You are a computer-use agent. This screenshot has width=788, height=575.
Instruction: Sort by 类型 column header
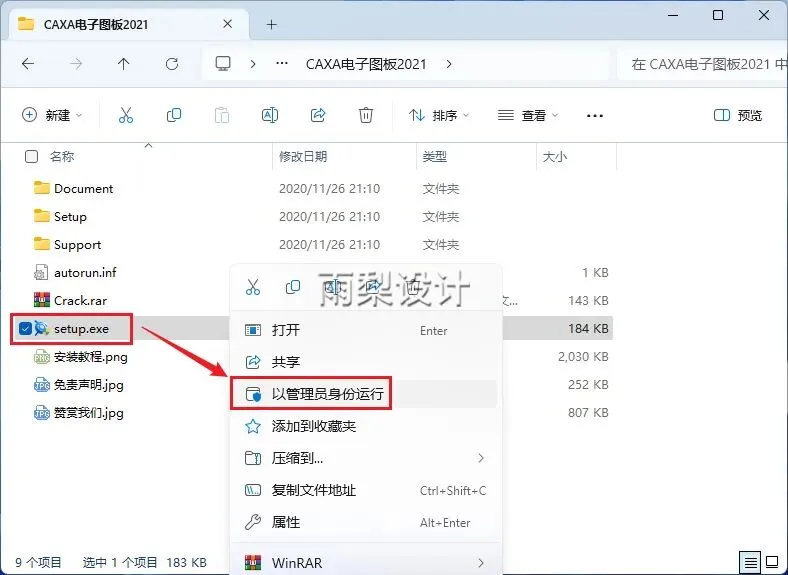[434, 157]
